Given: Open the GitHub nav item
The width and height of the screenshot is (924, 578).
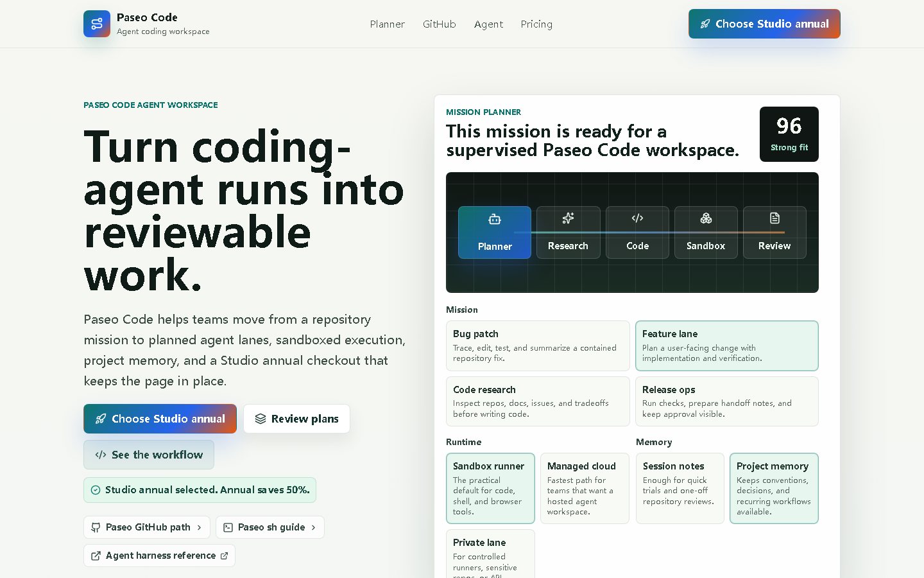Looking at the screenshot, I should coord(440,24).
